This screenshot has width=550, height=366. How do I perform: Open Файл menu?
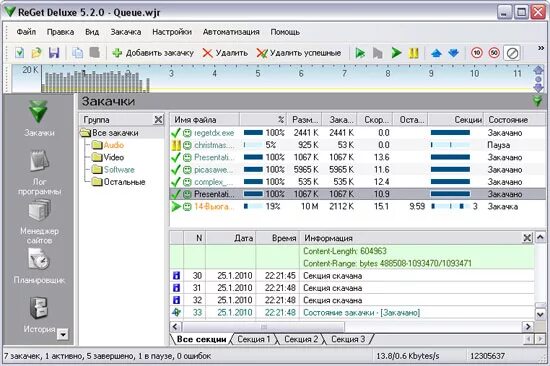[26, 32]
